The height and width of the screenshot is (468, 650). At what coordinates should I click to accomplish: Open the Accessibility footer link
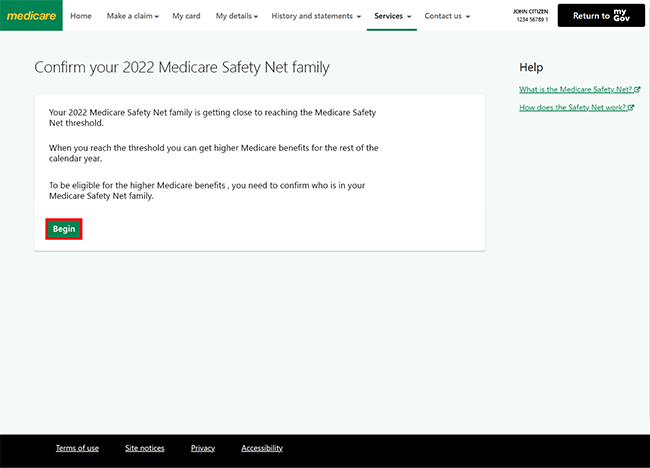click(x=262, y=448)
